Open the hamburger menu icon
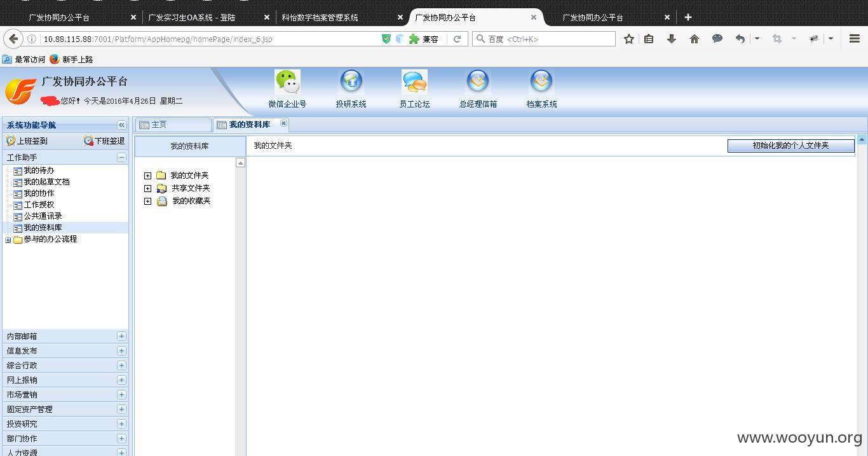 (x=855, y=39)
